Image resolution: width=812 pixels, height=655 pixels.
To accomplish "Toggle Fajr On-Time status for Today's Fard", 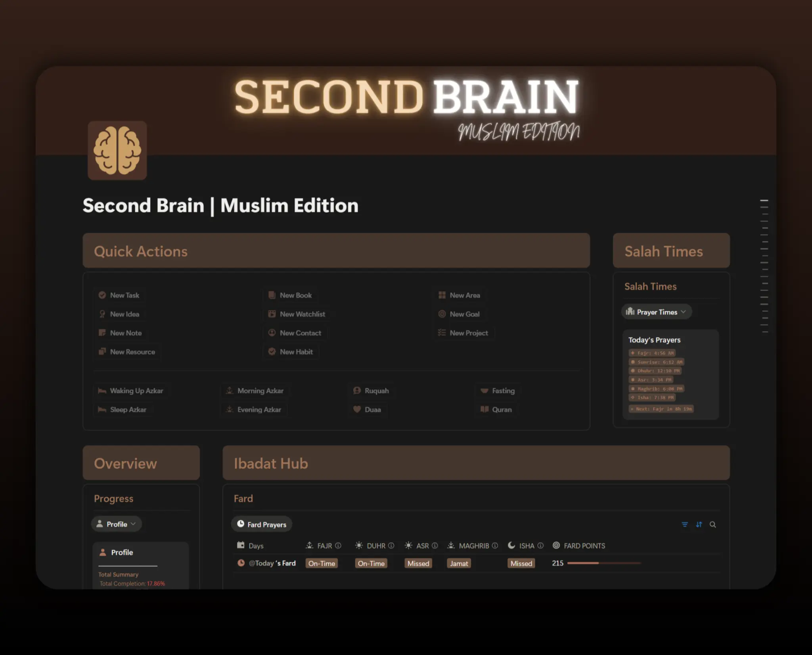I will click(322, 563).
